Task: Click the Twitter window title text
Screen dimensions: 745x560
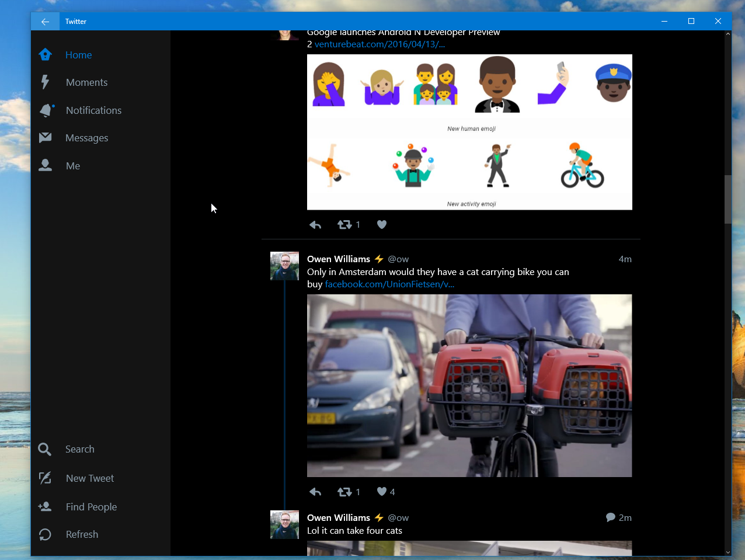Action: [76, 22]
